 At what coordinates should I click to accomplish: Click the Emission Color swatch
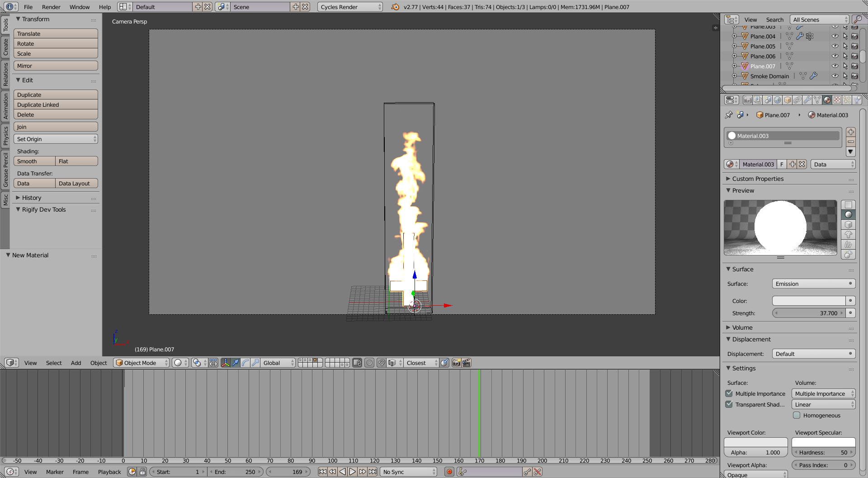pyautogui.click(x=809, y=301)
